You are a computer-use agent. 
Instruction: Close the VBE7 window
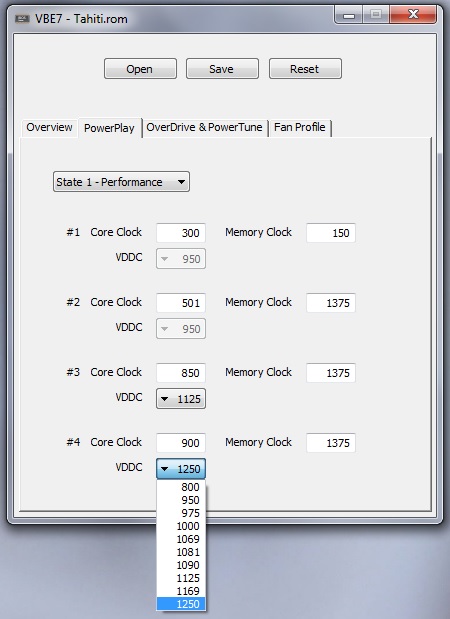click(413, 15)
